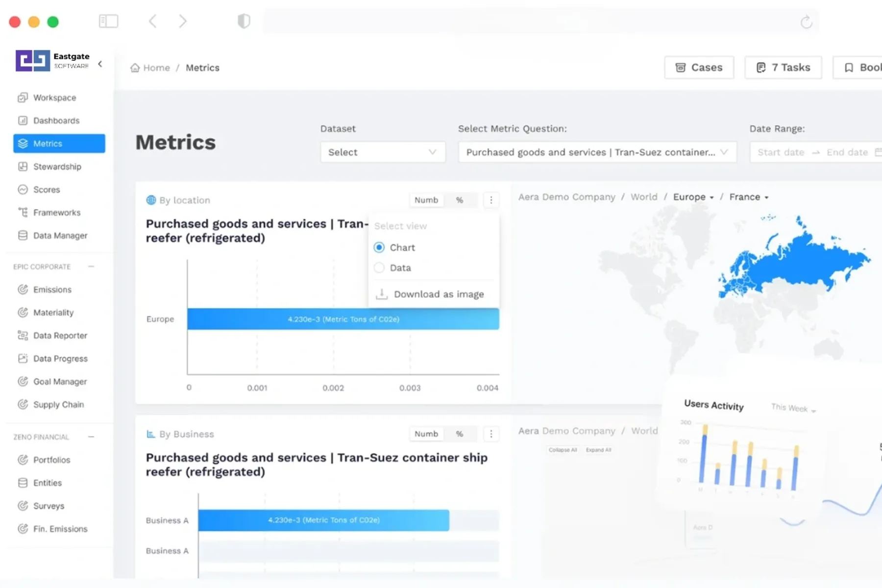Click the Start date input field

pyautogui.click(x=781, y=152)
